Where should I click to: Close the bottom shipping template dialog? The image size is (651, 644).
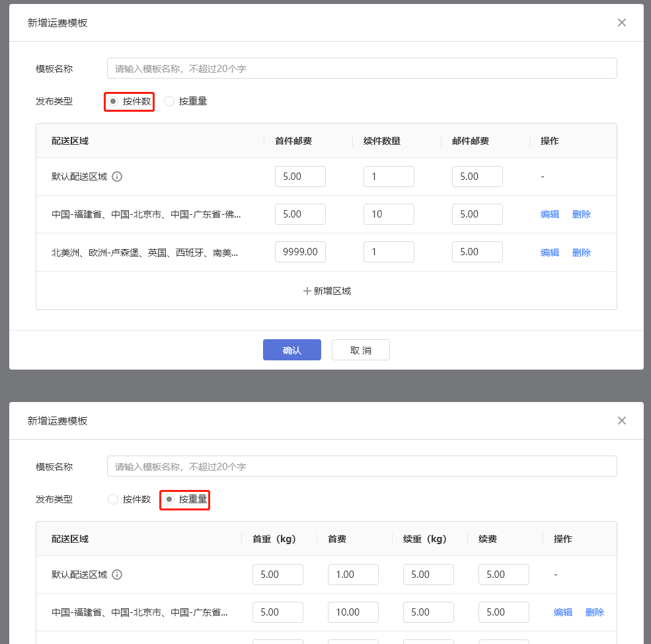(x=621, y=421)
